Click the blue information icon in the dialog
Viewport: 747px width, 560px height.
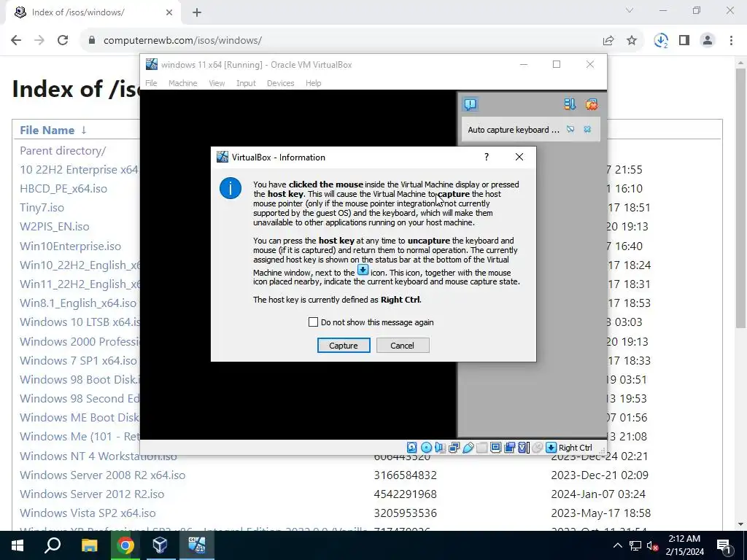[230, 188]
